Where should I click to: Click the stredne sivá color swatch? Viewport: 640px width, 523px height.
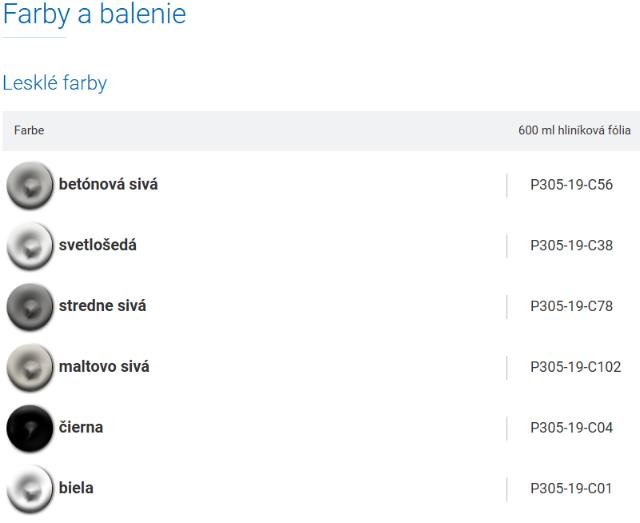tap(31, 306)
